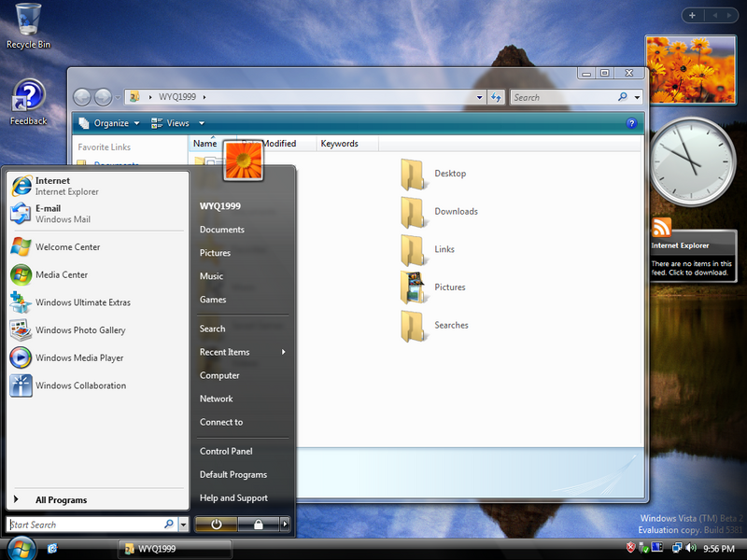The width and height of the screenshot is (747, 560).
Task: Click the blue help icon in the Explorer toolbar
Action: (x=632, y=123)
